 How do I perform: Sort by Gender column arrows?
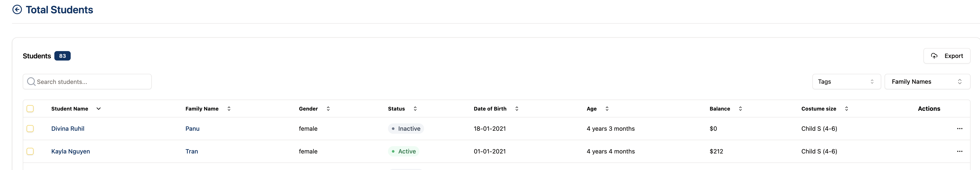click(328, 109)
